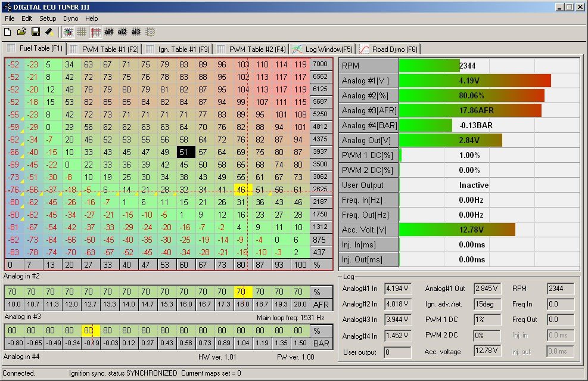Toggle the colored grid view icon
The width and height of the screenshot is (588, 381).
point(68,32)
